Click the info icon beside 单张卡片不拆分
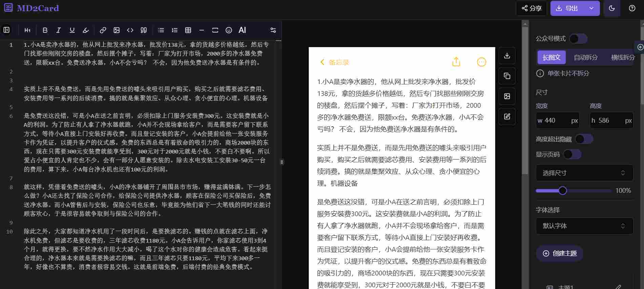Viewport: 644px width, 289px height. (540, 73)
